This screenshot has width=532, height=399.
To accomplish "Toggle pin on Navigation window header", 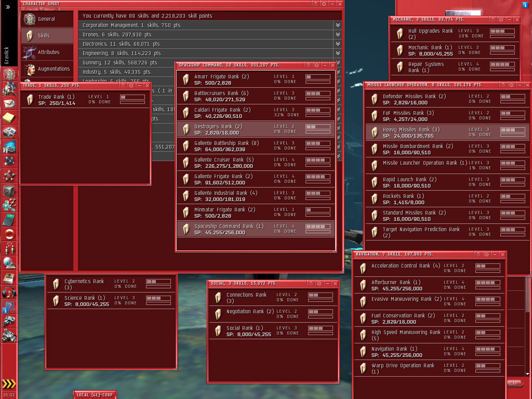I will click(x=478, y=254).
